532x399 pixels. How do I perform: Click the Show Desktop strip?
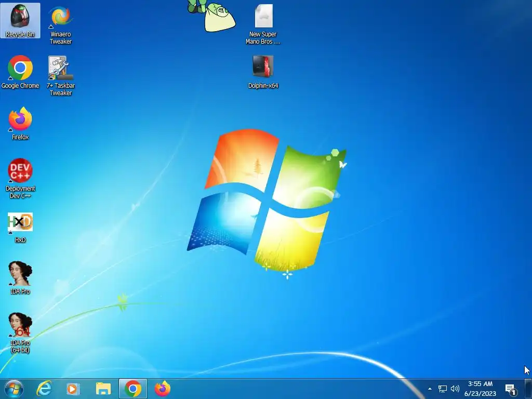[528, 389]
